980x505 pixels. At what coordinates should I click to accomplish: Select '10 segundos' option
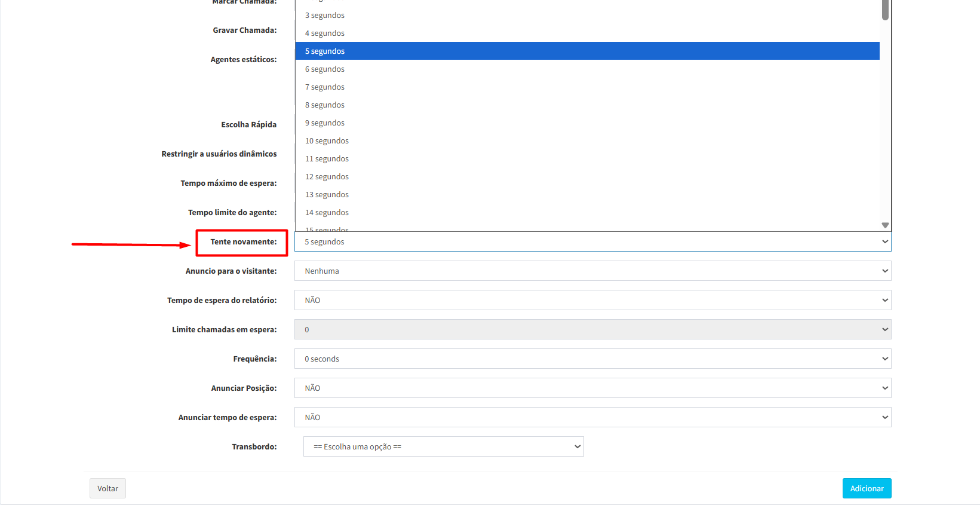pos(327,141)
